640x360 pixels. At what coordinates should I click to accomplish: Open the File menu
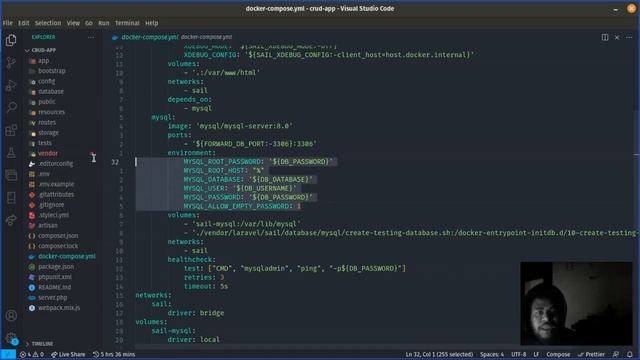tap(7, 23)
